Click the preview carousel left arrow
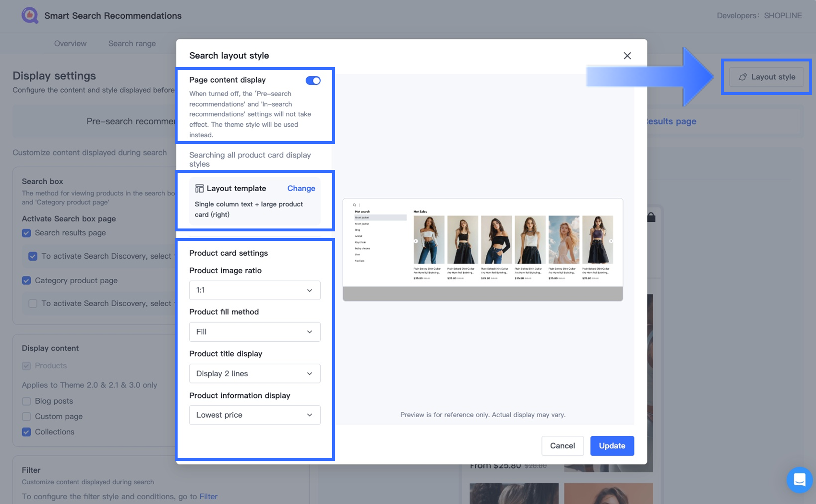 coord(416,241)
